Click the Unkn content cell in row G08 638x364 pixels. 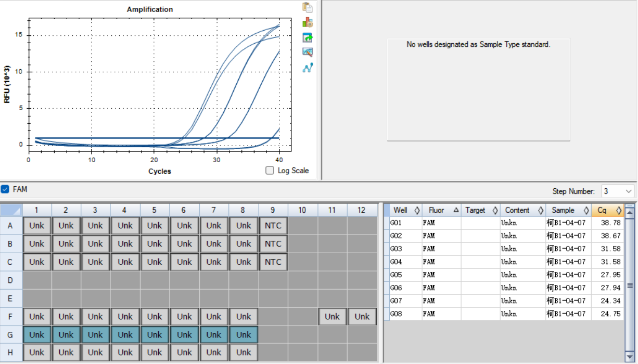[523, 314]
